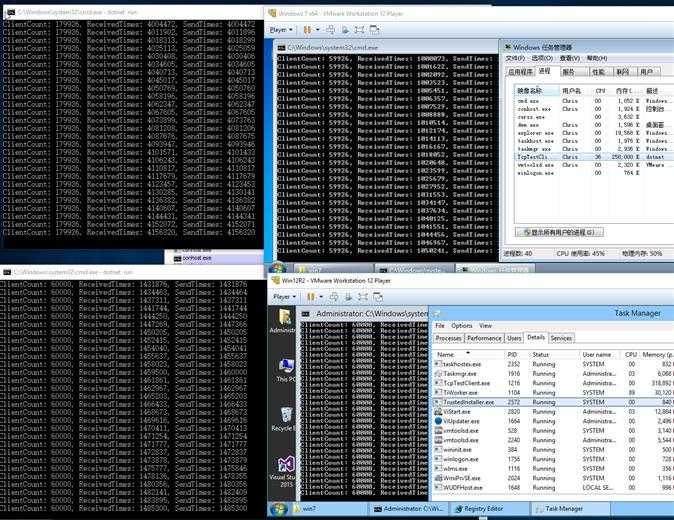Click Windows 7 Start orb in upper VM
Viewport: 674px width, 520px height.
point(278,268)
